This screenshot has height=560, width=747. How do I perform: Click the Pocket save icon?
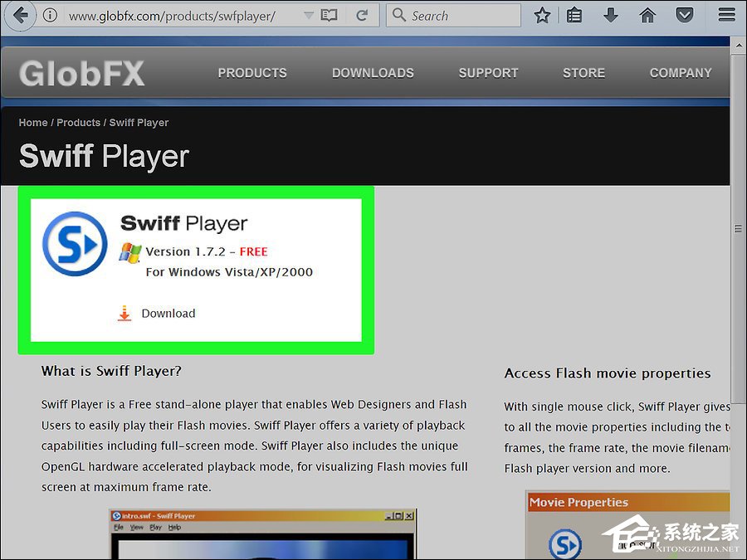(x=684, y=16)
